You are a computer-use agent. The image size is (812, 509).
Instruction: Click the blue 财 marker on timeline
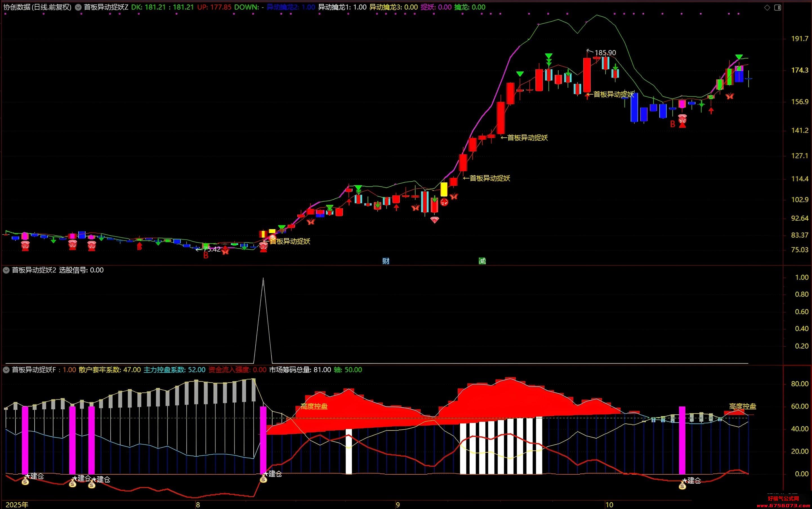386,261
